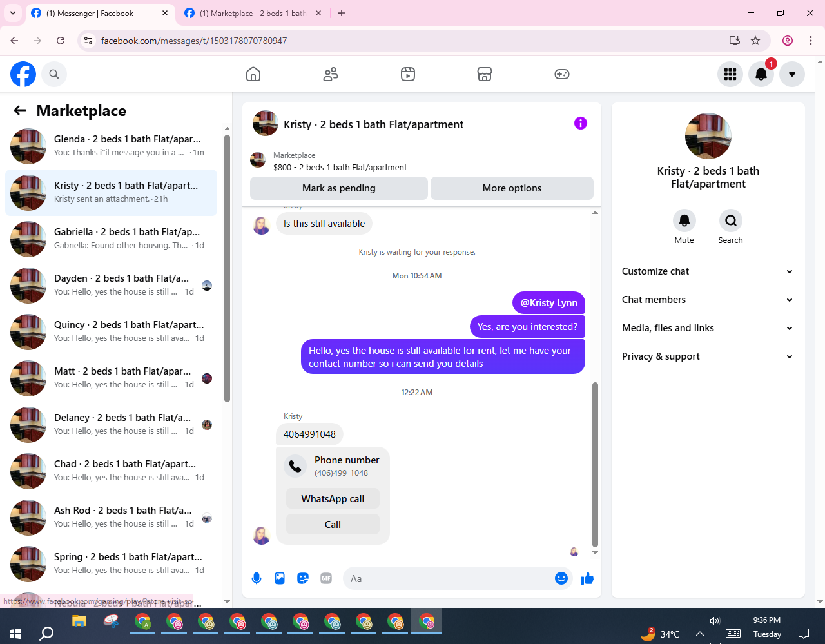The image size is (825, 644).
Task: Open the nine-dot Menu grid icon
Action: click(x=730, y=74)
